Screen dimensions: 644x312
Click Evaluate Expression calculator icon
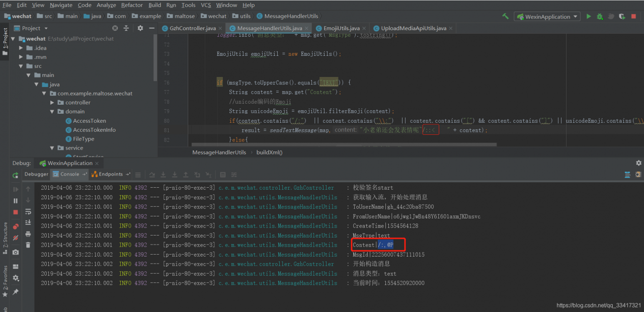[222, 175]
